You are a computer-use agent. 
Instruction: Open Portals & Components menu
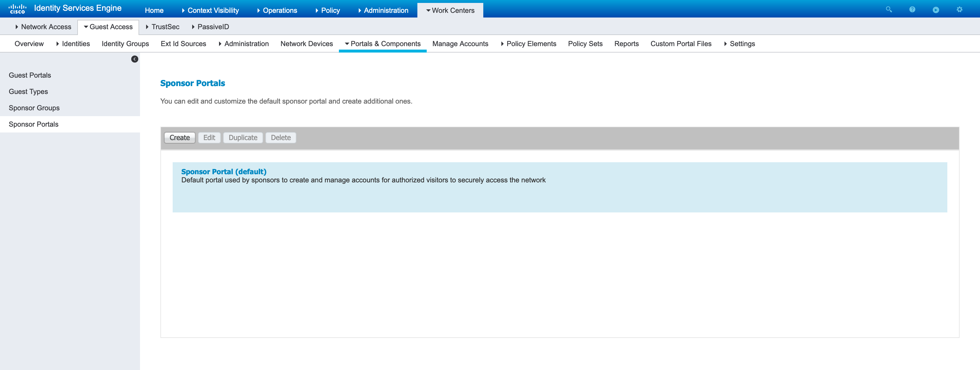tap(383, 44)
